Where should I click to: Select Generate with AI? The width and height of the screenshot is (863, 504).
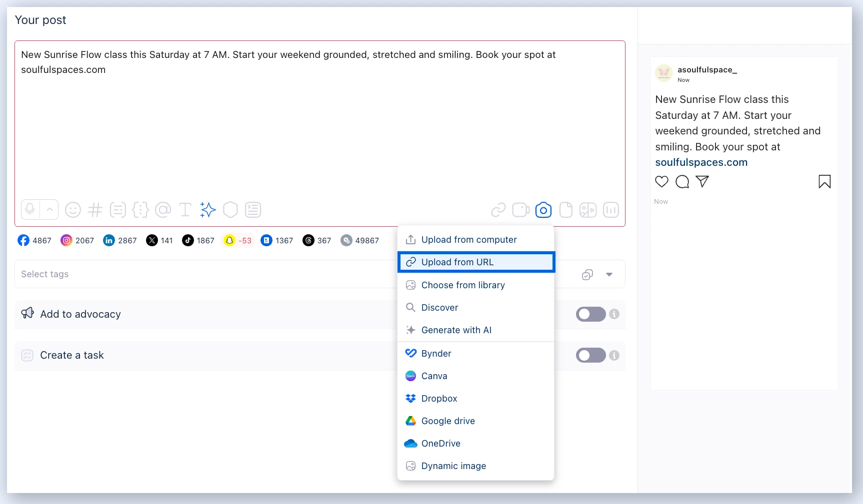pyautogui.click(x=475, y=330)
